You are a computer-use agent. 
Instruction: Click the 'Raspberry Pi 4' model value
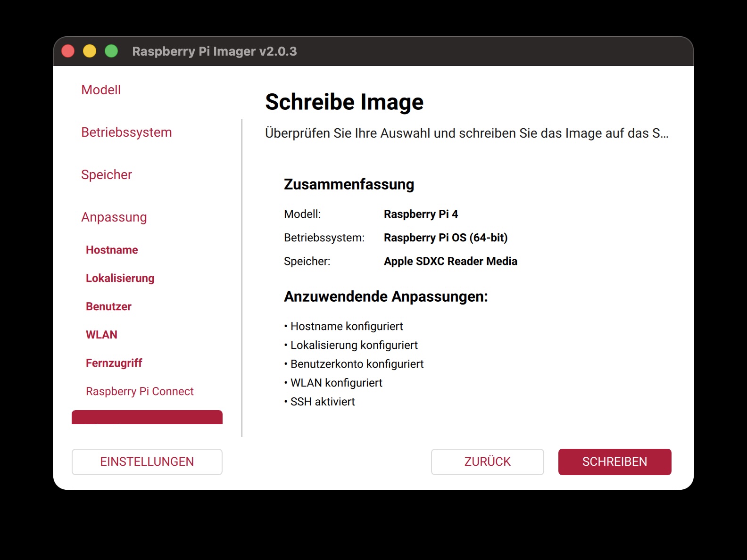[x=421, y=214]
